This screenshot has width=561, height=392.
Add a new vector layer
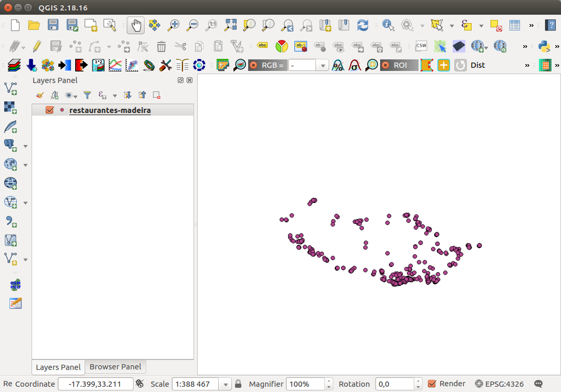point(11,88)
